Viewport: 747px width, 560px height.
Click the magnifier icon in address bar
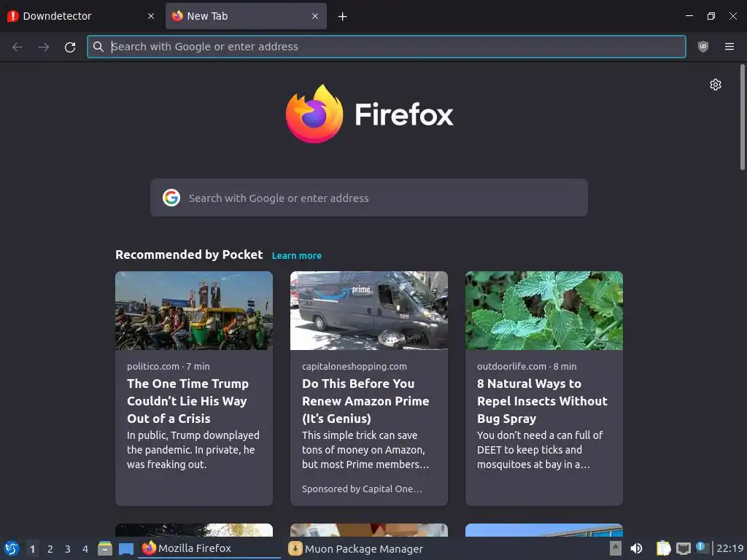coord(98,47)
